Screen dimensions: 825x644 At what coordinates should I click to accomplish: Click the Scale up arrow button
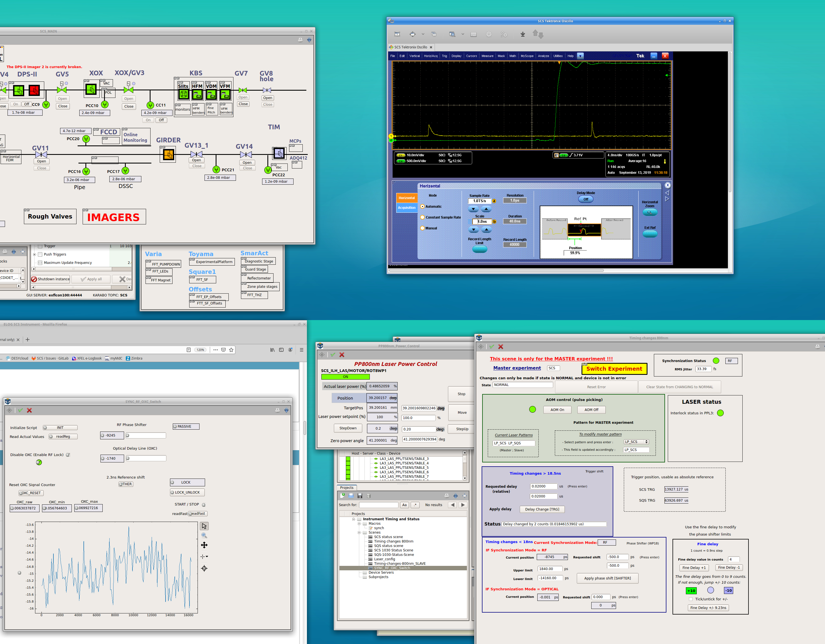coord(487,229)
